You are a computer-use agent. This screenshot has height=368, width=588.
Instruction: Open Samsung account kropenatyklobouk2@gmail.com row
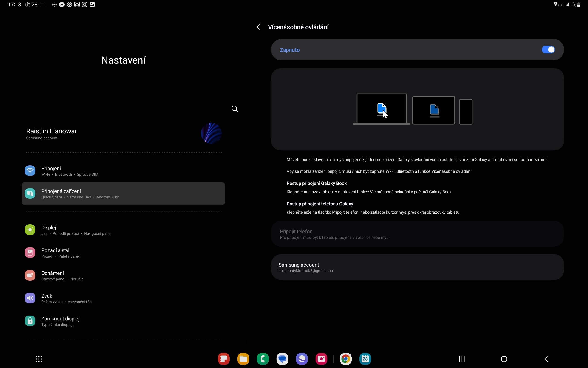click(417, 267)
